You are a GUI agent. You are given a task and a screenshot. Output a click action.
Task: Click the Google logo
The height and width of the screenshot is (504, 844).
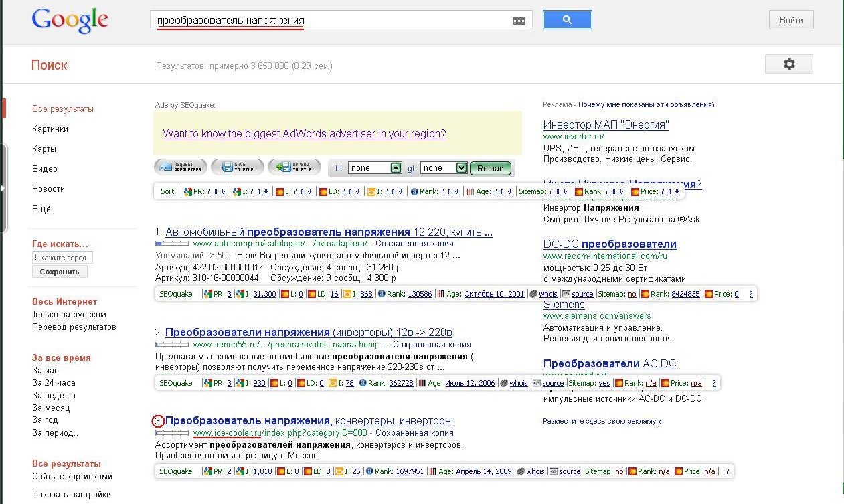[70, 21]
